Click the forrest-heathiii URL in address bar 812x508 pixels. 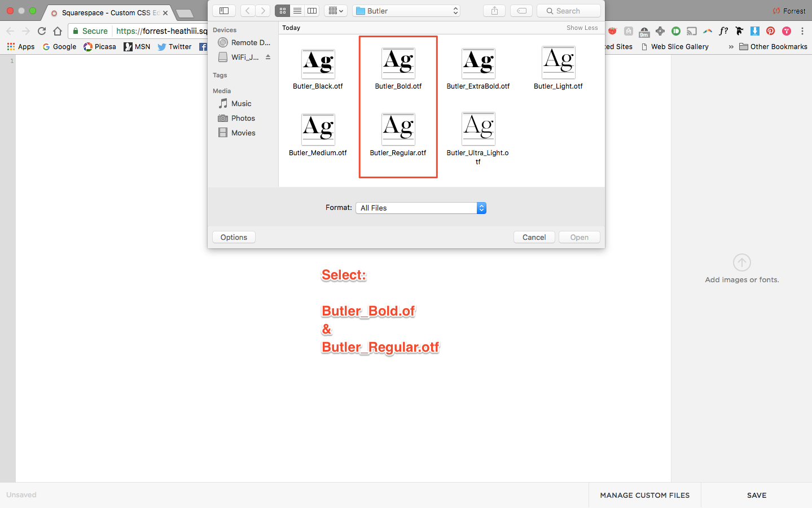click(162, 31)
